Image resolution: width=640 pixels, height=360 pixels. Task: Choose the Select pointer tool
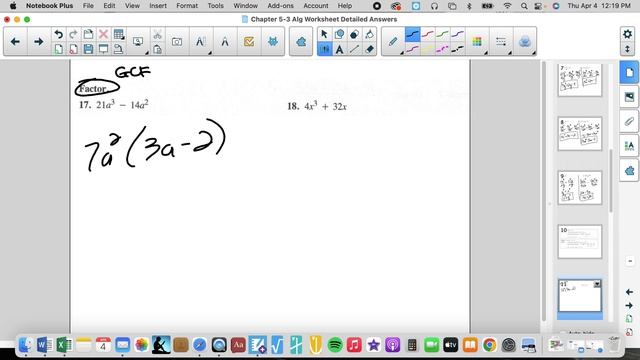pos(324,34)
